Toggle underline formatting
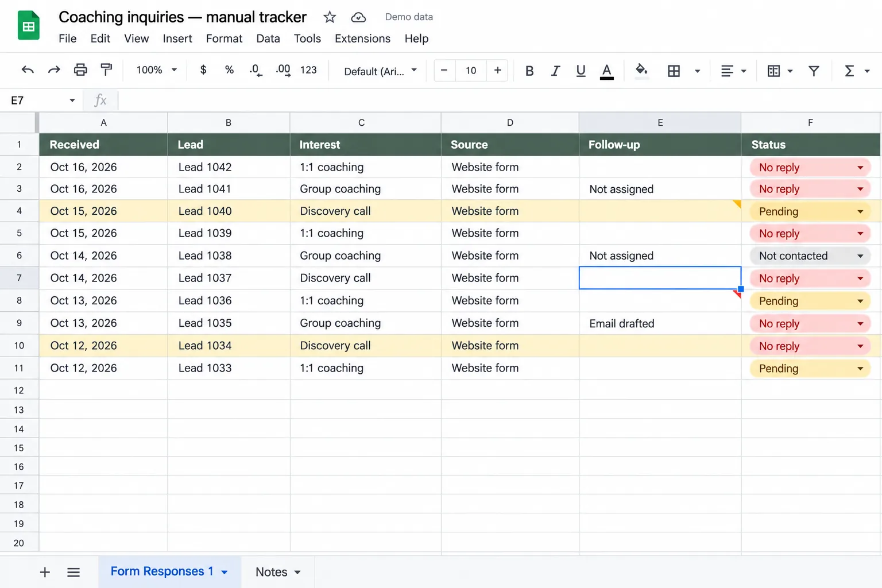Image resolution: width=882 pixels, height=588 pixels. click(581, 71)
